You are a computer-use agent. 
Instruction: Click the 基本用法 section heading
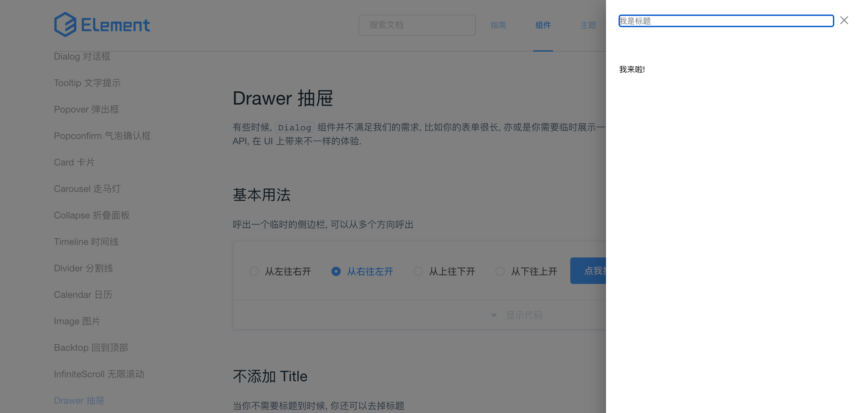pyautogui.click(x=261, y=195)
